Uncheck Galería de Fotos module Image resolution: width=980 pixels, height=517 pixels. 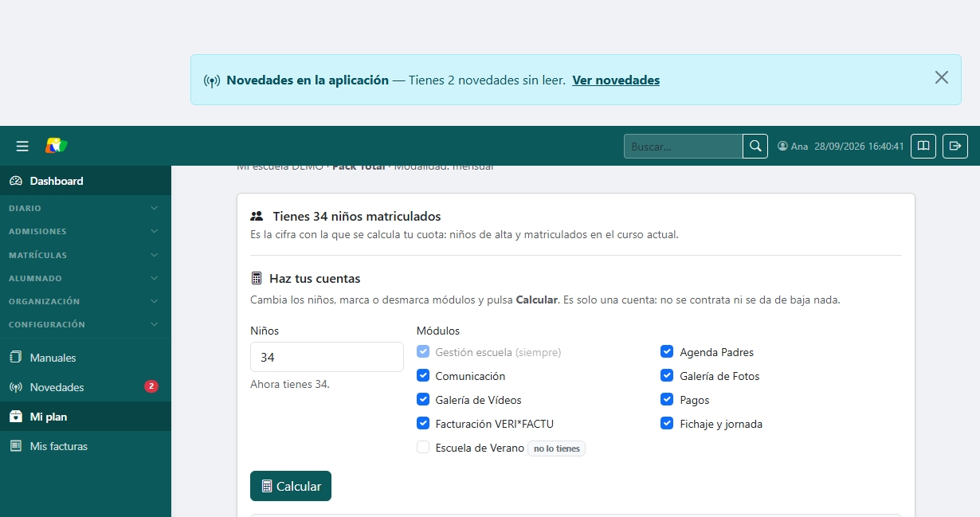[667, 375]
